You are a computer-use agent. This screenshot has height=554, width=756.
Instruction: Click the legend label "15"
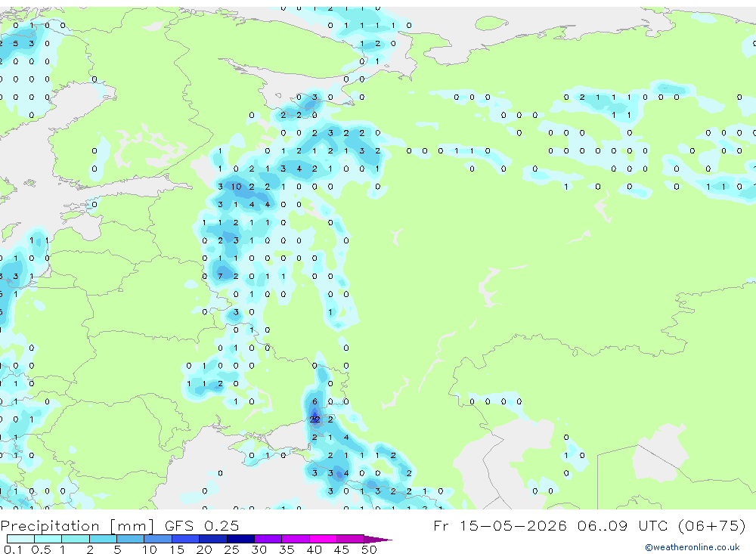(177, 549)
